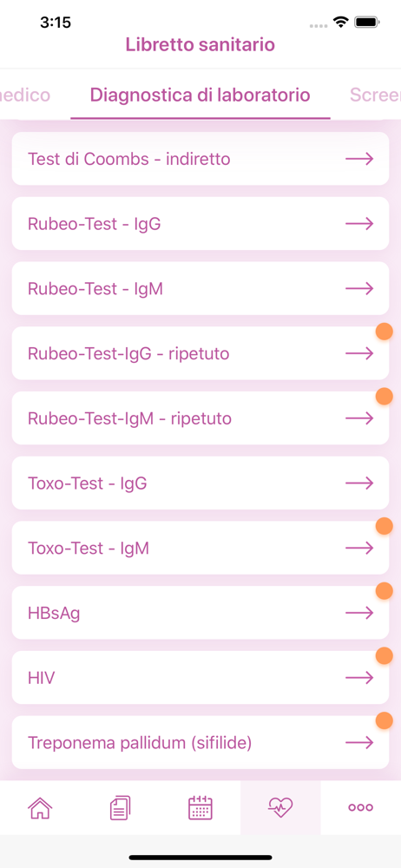Open Toxo-Test - IgM entry
Image resolution: width=401 pixels, height=868 pixels.
(x=200, y=548)
